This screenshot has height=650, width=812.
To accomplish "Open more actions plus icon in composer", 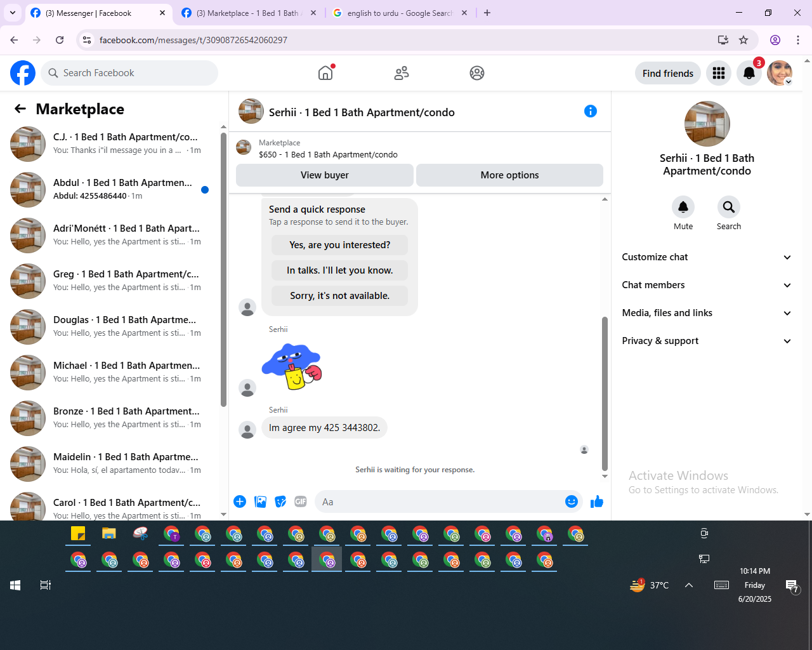I will coord(240,501).
